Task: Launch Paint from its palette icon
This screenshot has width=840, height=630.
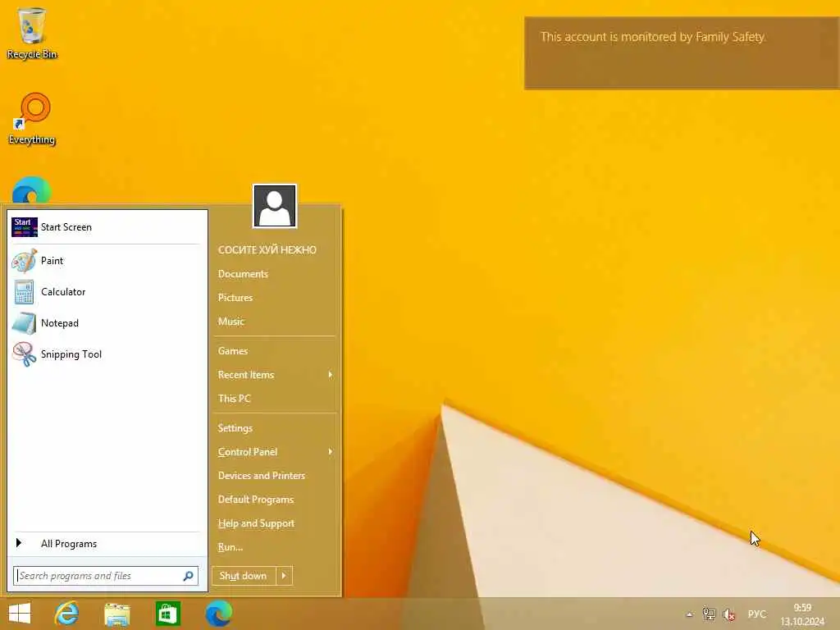Action: [x=24, y=261]
